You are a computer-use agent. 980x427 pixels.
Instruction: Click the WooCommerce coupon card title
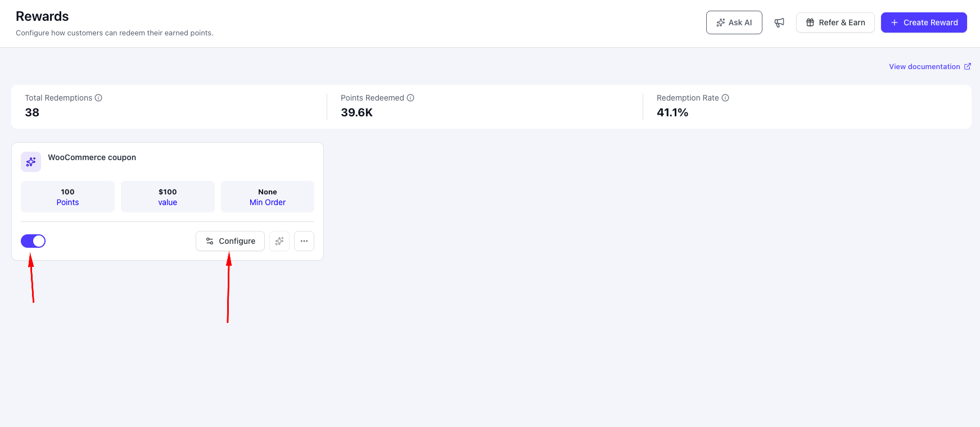click(92, 157)
